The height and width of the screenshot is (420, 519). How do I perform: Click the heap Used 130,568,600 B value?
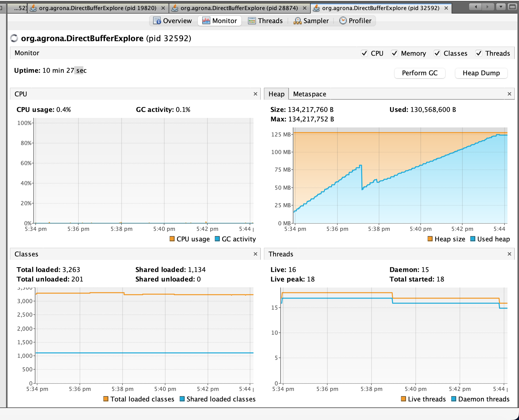click(433, 110)
